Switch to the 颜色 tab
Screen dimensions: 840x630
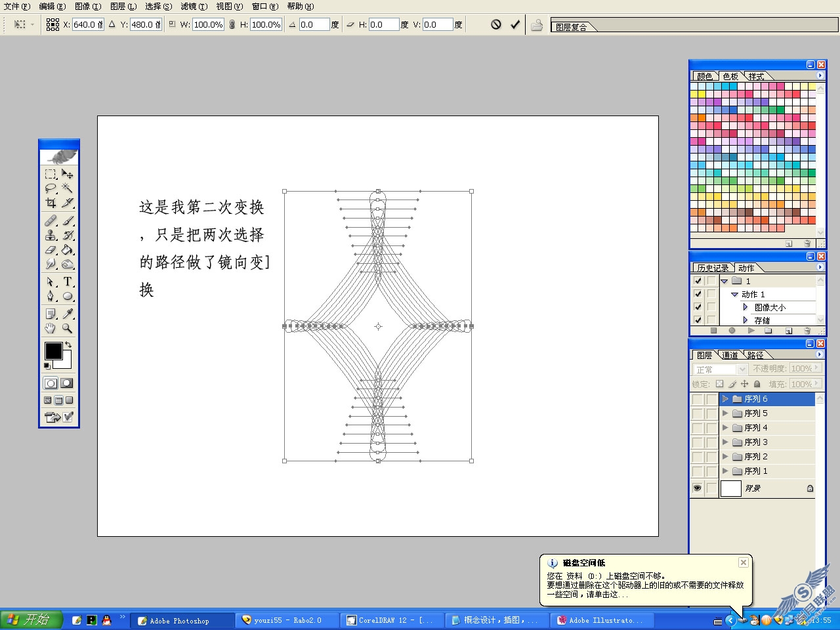pyautogui.click(x=705, y=76)
